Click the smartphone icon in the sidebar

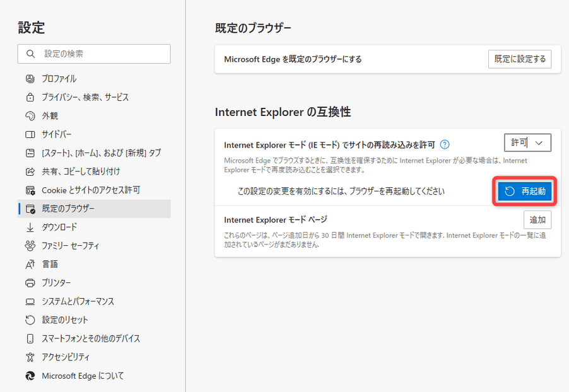[30, 338]
